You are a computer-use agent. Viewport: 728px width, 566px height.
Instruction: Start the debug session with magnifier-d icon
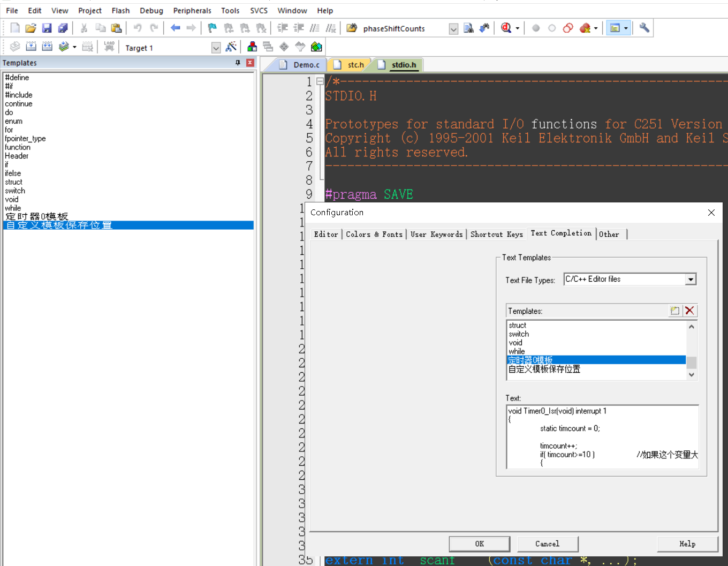coord(506,28)
